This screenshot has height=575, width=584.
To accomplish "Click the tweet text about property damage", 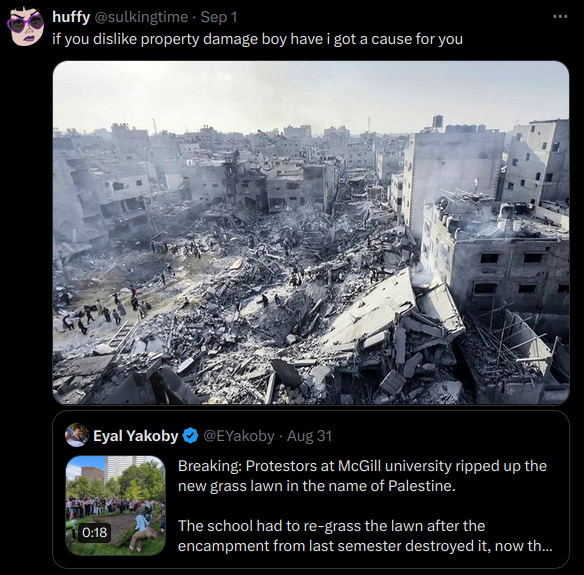I will tap(257, 39).
